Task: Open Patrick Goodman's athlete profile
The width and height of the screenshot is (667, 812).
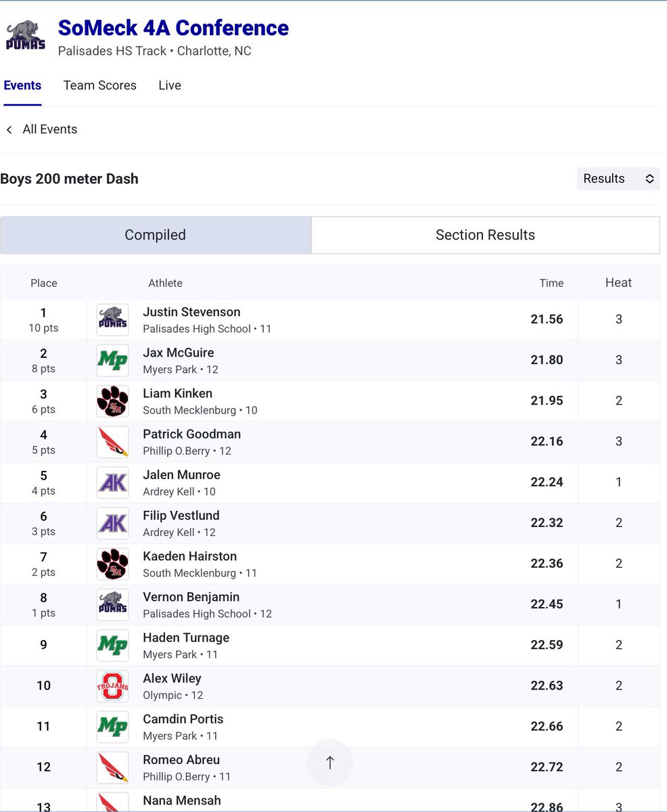Action: [191, 434]
